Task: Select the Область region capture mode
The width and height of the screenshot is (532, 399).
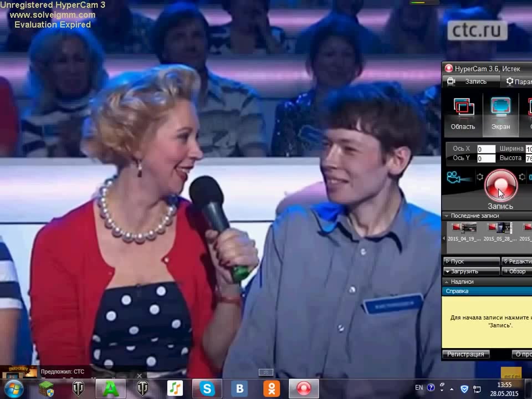Action: click(463, 114)
